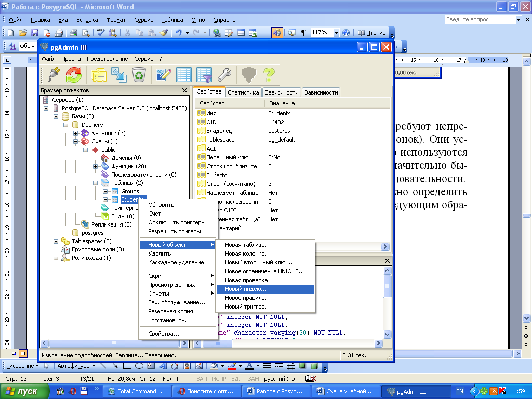532x399 pixels.
Task: Click Word's help question icon
Action: [x=346, y=33]
